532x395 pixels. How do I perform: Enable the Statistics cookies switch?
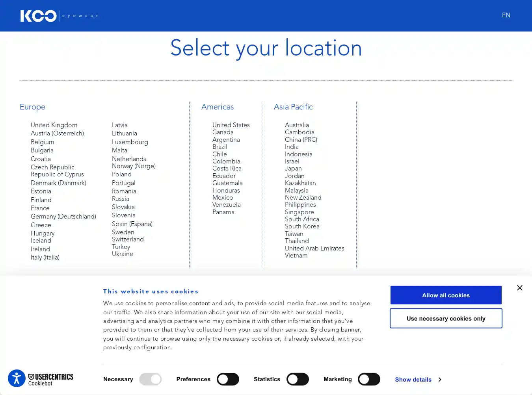[298, 379]
